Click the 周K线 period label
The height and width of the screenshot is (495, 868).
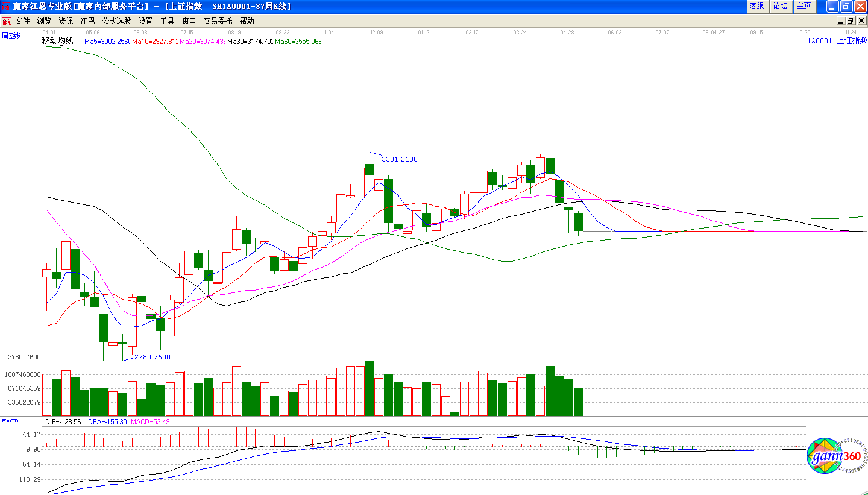[x=11, y=36]
